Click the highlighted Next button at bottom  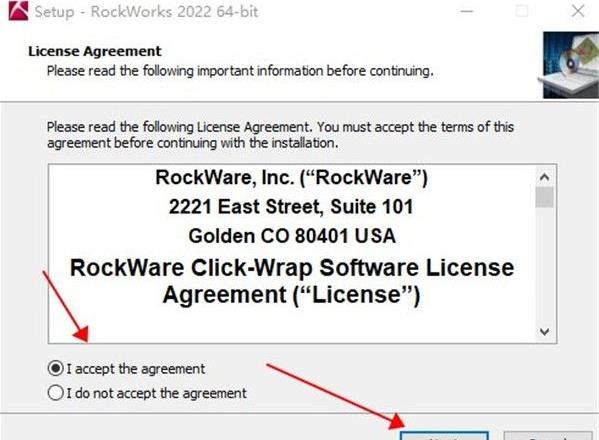(x=444, y=436)
